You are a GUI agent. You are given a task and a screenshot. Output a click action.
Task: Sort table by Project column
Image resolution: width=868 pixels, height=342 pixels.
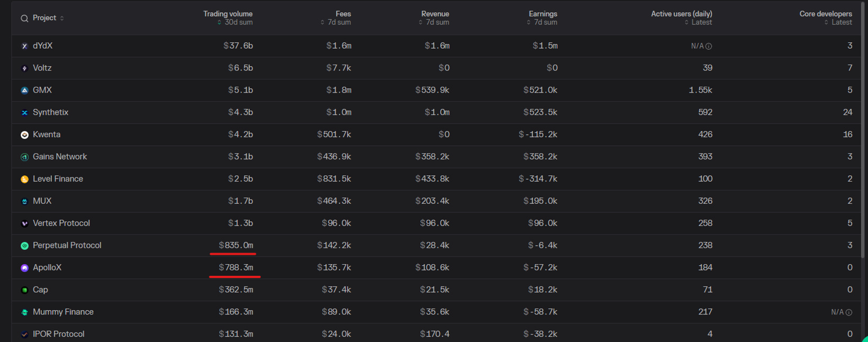click(62, 18)
